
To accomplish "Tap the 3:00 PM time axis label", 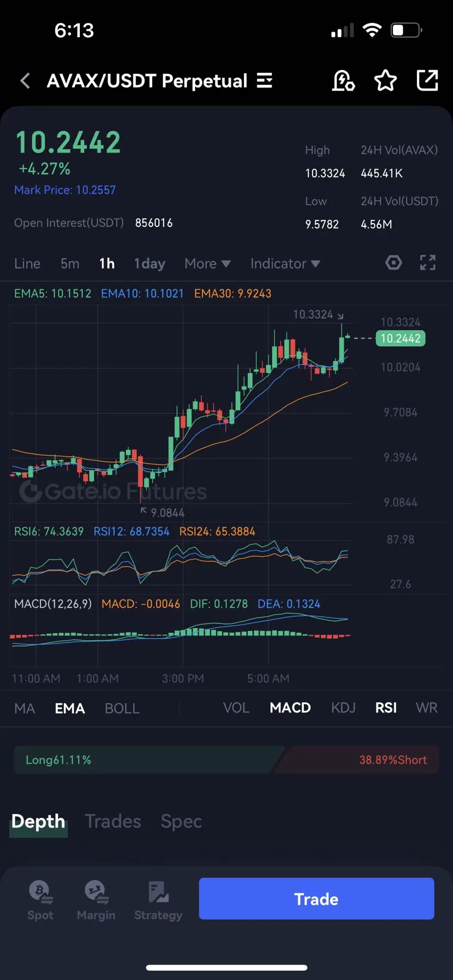I will 183,679.
